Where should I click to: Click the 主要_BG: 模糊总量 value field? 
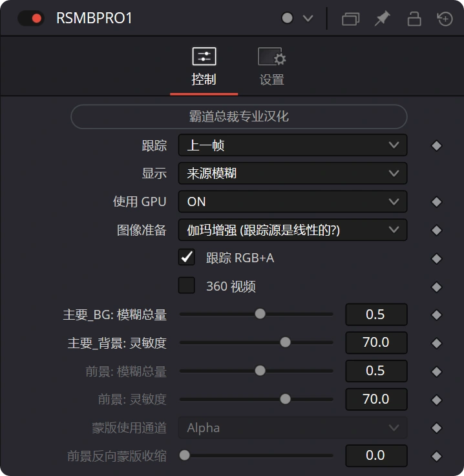[x=376, y=315]
